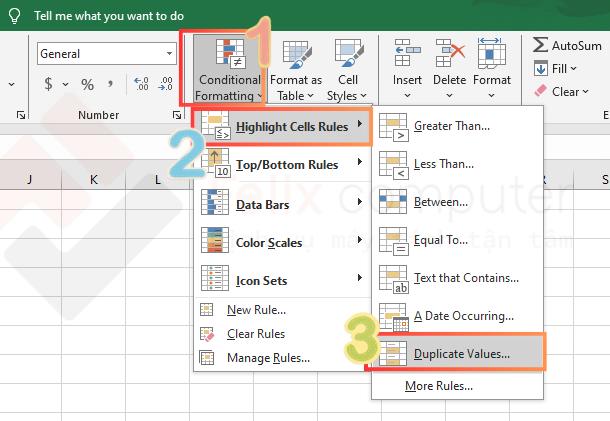Image resolution: width=610 pixels, height=421 pixels.
Task: Open Conditional Formatting dropdown
Action: [x=229, y=70]
